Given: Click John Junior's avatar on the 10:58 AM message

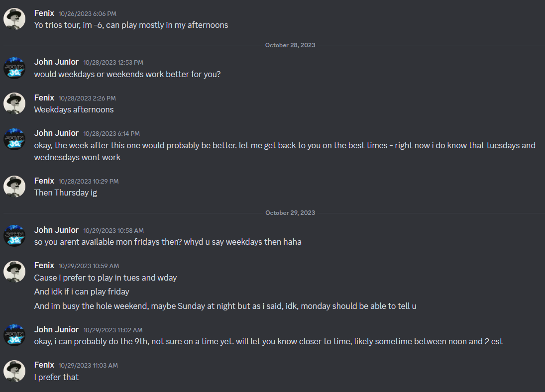Looking at the screenshot, I should pyautogui.click(x=14, y=236).
